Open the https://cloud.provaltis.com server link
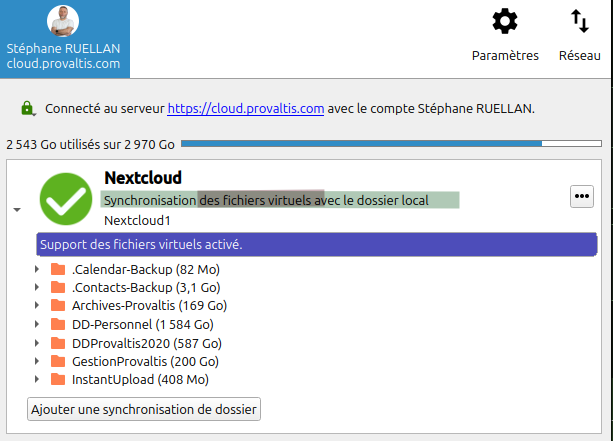The image size is (613, 441). click(245, 108)
